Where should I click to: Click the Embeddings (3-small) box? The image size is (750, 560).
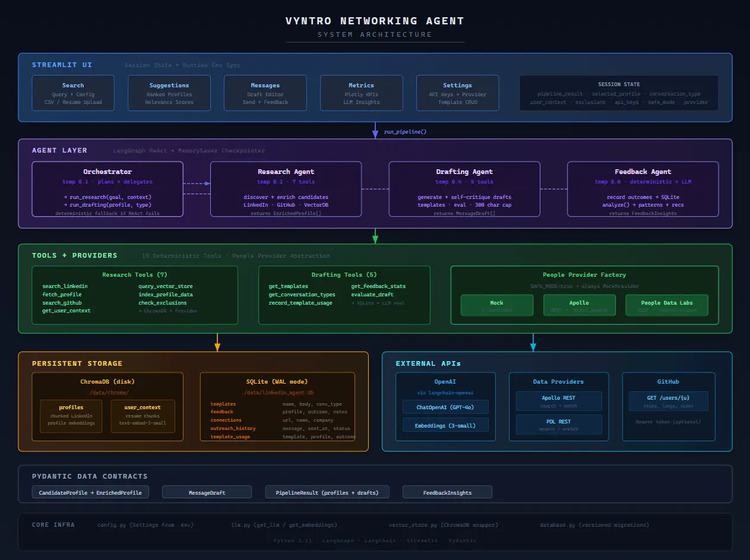click(445, 425)
